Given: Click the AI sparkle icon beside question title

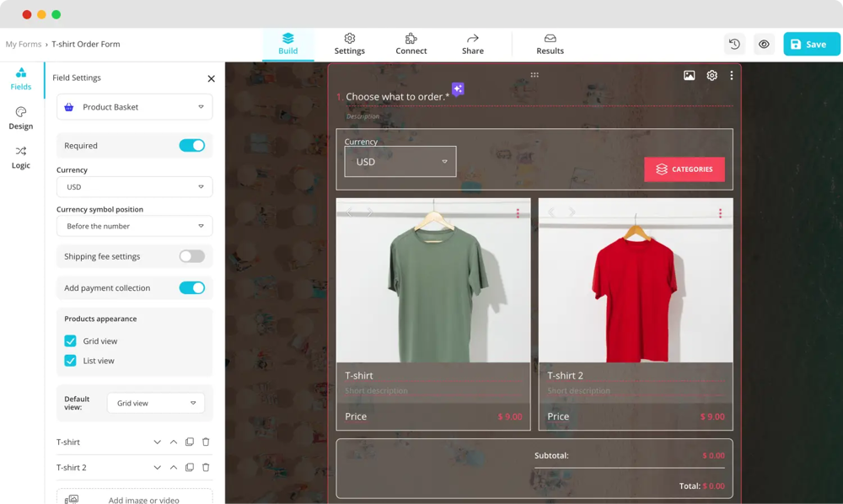Looking at the screenshot, I should (x=458, y=88).
